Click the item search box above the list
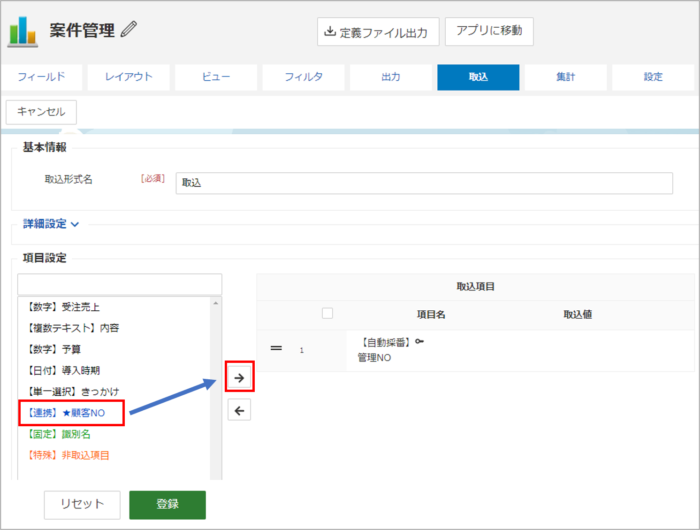The height and width of the screenshot is (530, 700). click(120, 284)
